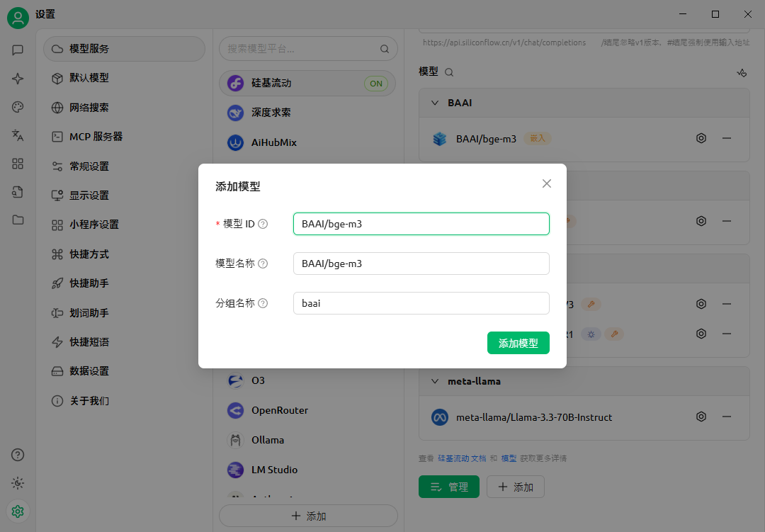Run the model health check icon
The height and width of the screenshot is (532, 765).
742,73
